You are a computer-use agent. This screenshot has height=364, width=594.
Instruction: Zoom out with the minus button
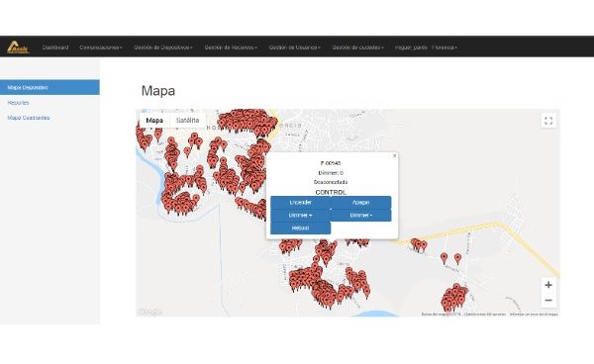coord(548,301)
